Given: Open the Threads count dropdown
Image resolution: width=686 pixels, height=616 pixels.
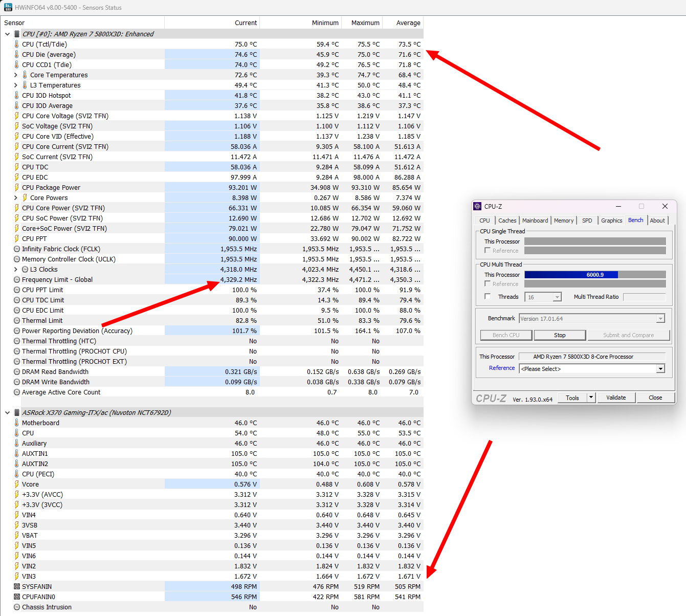Looking at the screenshot, I should 543,297.
